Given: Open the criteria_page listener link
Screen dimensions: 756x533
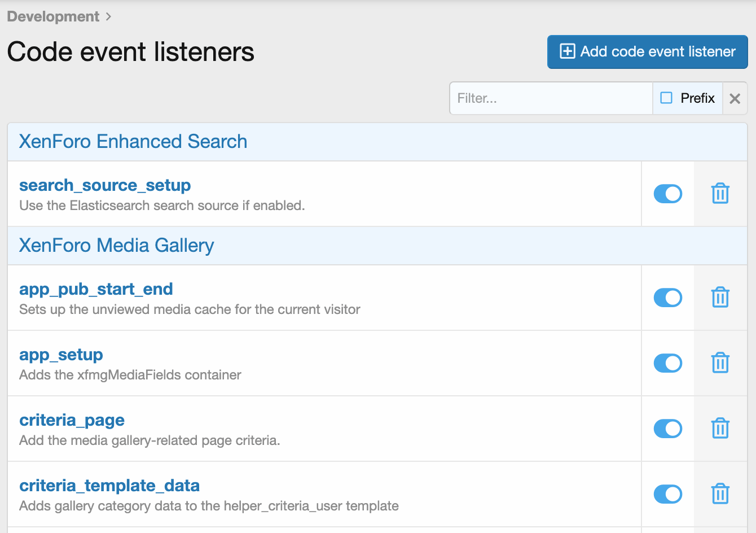Looking at the screenshot, I should click(x=72, y=420).
